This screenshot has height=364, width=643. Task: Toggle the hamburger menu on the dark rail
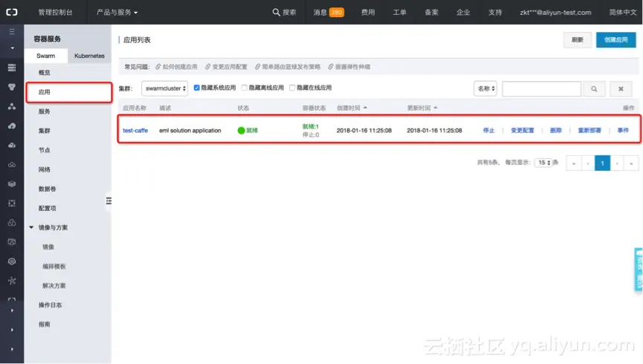point(12,31)
